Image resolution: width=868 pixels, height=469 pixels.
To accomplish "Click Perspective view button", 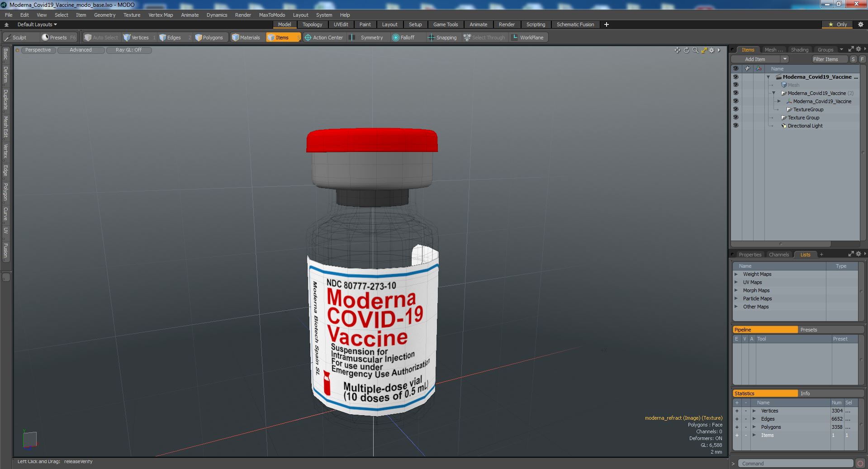I will tap(38, 50).
